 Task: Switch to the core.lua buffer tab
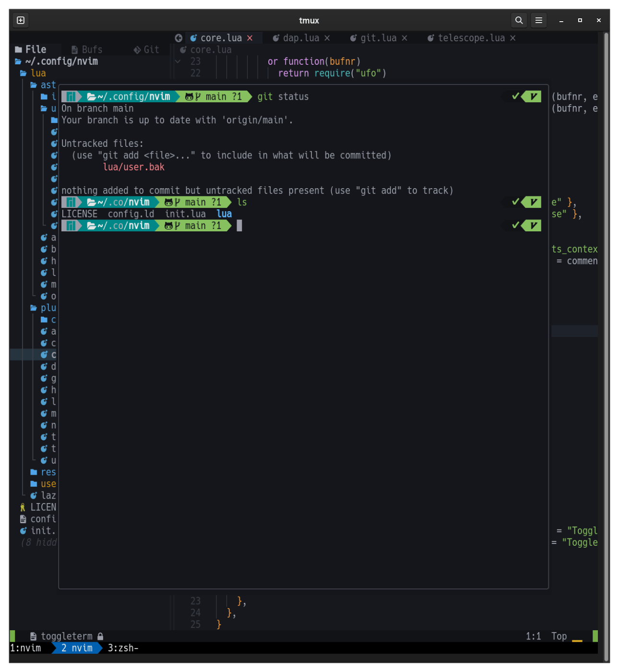click(221, 38)
